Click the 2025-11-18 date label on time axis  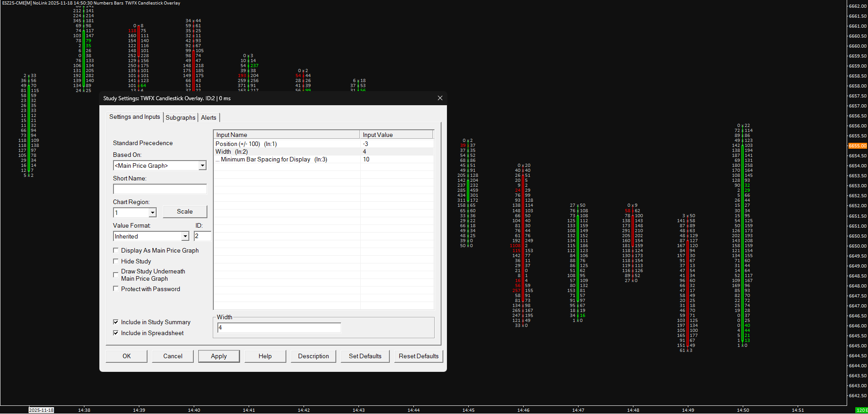click(41, 410)
